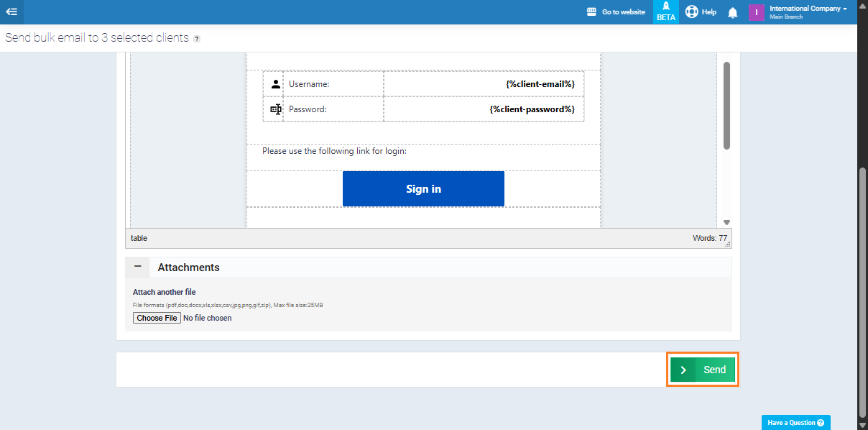The height and width of the screenshot is (430, 868).
Task: Click the question mark icon beside page title
Action: pos(197,39)
